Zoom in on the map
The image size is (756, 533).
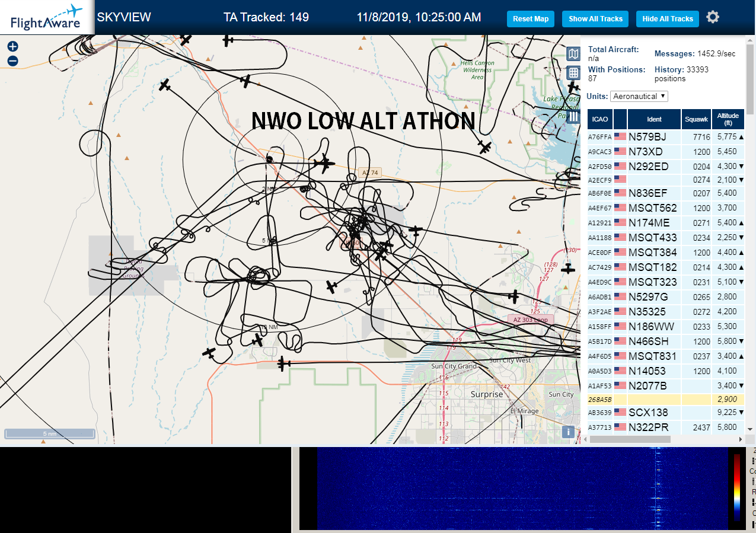click(12, 46)
